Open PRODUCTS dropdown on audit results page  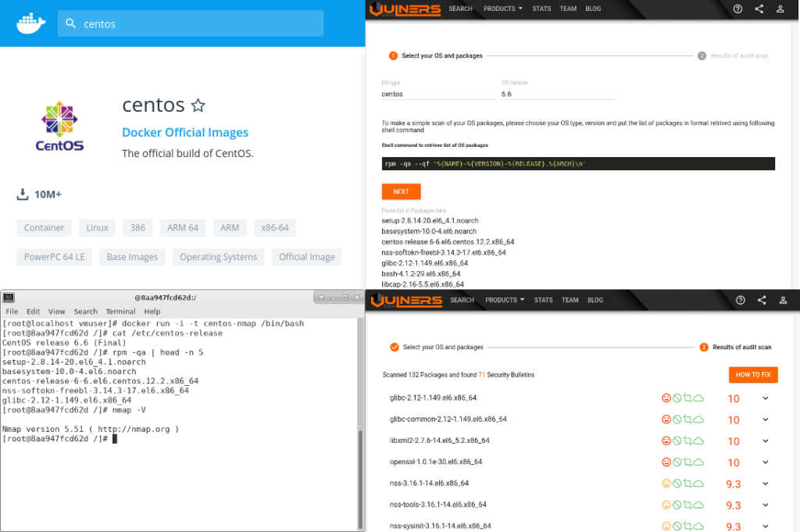[x=505, y=300]
